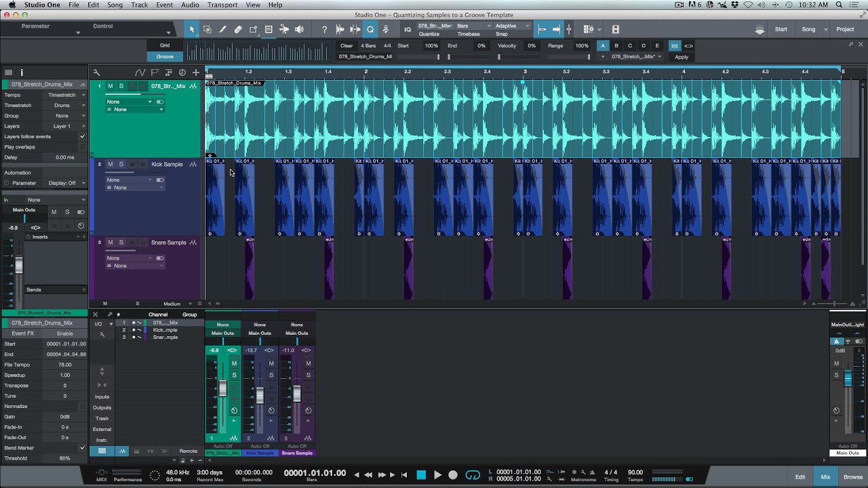The image size is (868, 488).
Task: Close the mixer channel list X icon
Action: pos(96,314)
